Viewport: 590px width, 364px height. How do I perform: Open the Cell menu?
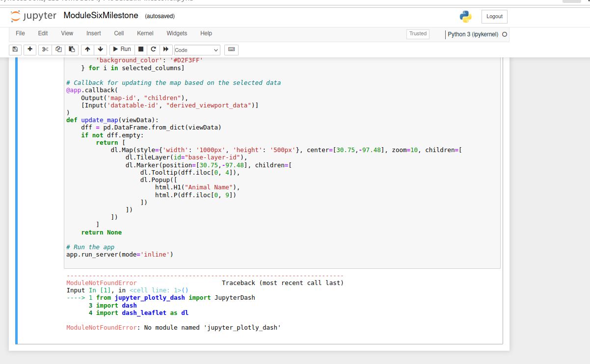coord(119,33)
